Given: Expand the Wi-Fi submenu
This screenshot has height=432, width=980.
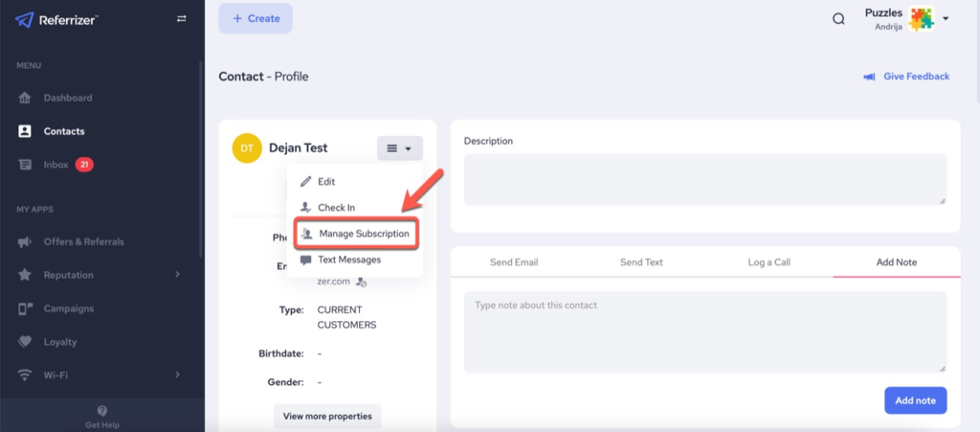Looking at the screenshot, I should (x=177, y=375).
